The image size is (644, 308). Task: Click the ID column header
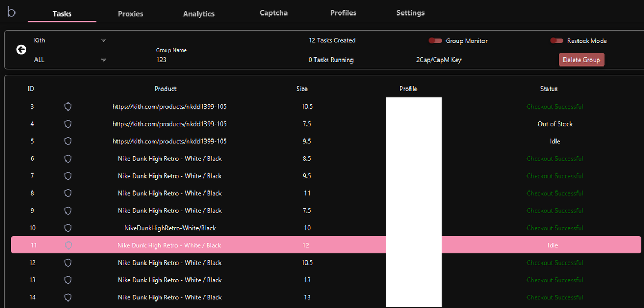pos(31,89)
